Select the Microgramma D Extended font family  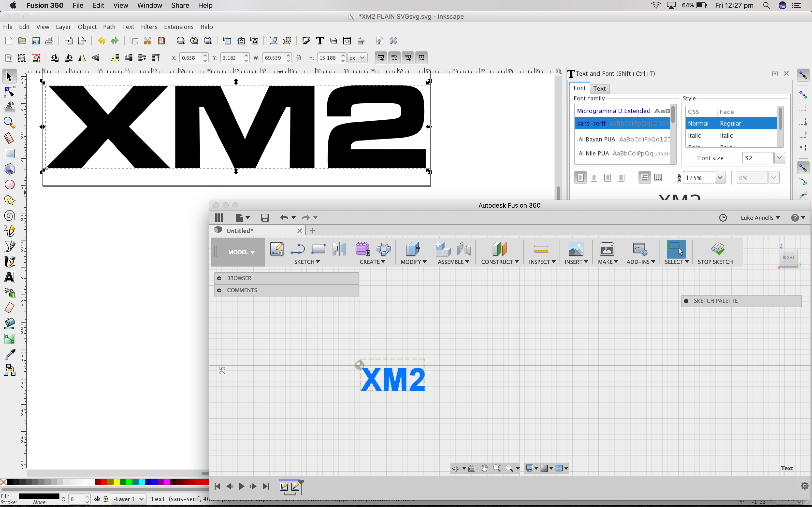[613, 111]
